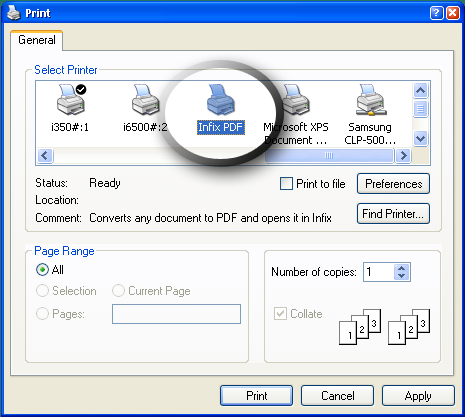Pick the Samsung CLP-500 printer icon
465x417 pixels.
coord(370,100)
